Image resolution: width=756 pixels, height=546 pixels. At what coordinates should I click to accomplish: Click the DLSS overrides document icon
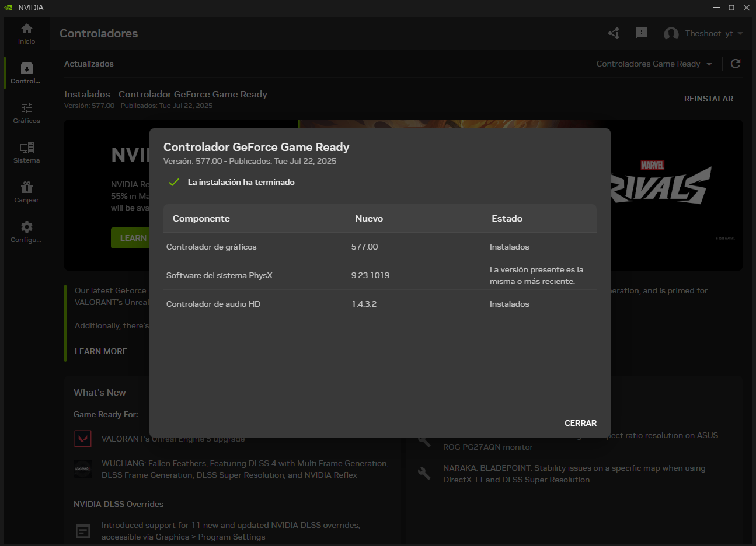83,531
